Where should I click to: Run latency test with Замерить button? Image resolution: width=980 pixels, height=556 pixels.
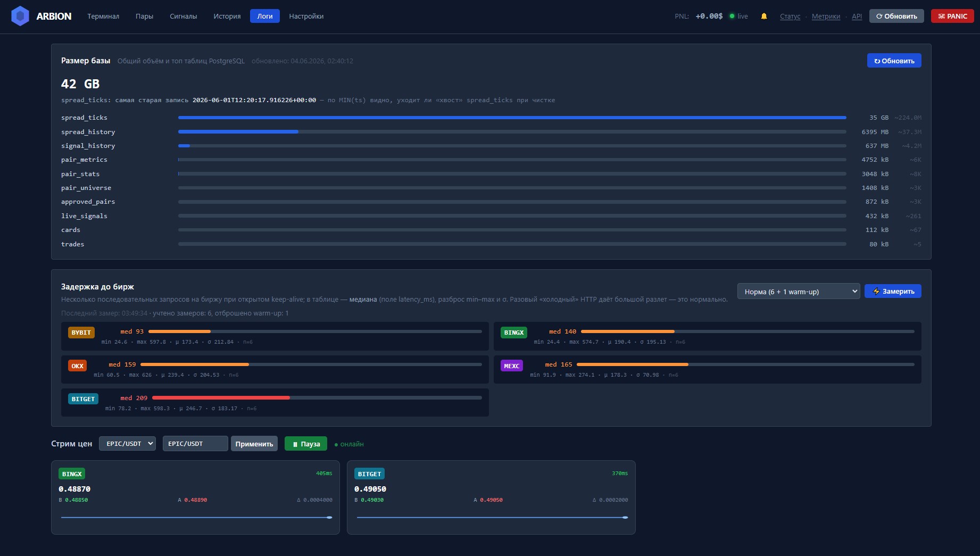point(893,291)
